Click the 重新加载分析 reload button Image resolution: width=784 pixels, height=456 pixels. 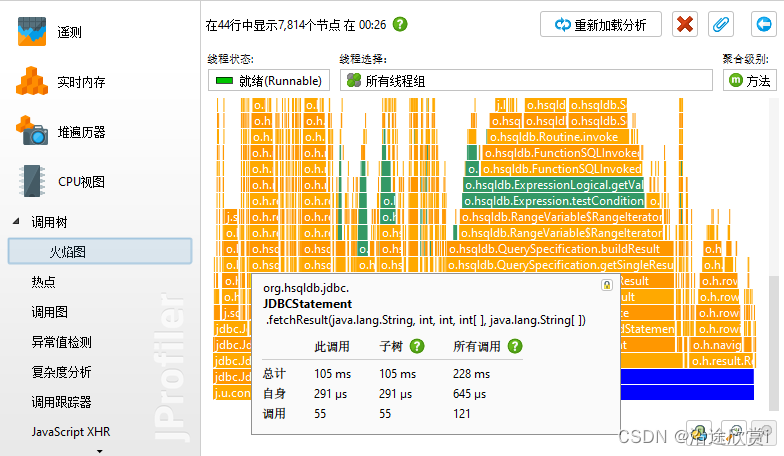tap(600, 24)
